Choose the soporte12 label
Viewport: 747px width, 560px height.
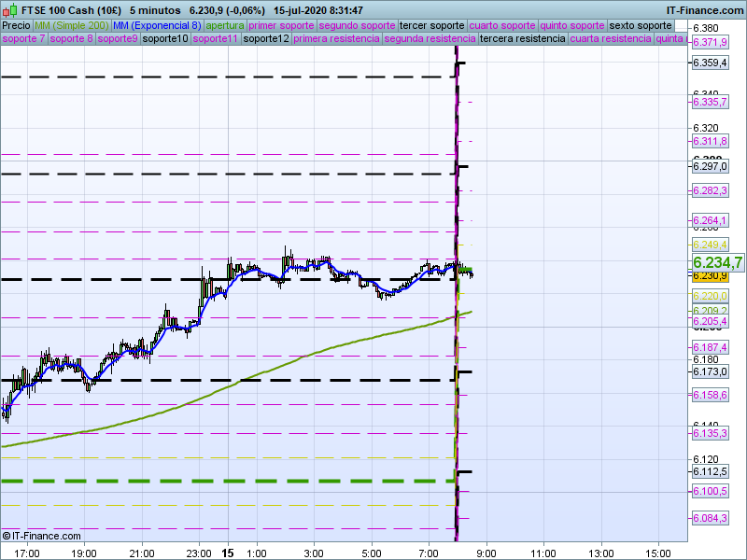coord(266,38)
